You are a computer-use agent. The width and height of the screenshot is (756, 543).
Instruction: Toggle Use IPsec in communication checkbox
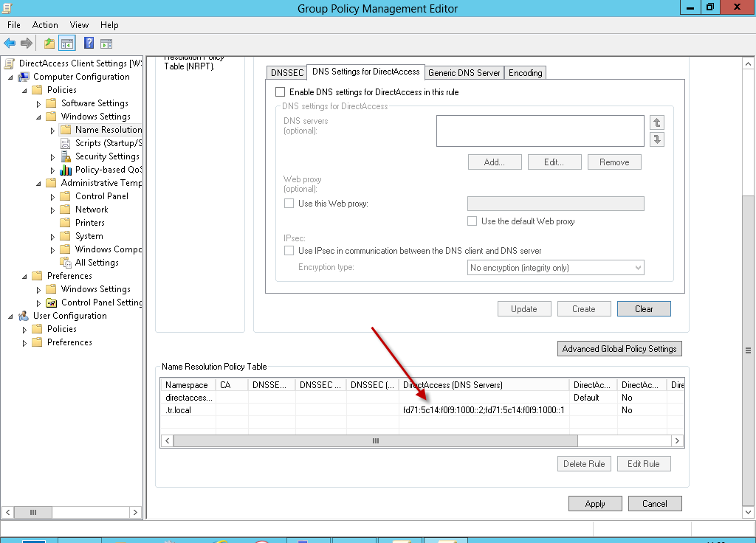pyautogui.click(x=289, y=251)
